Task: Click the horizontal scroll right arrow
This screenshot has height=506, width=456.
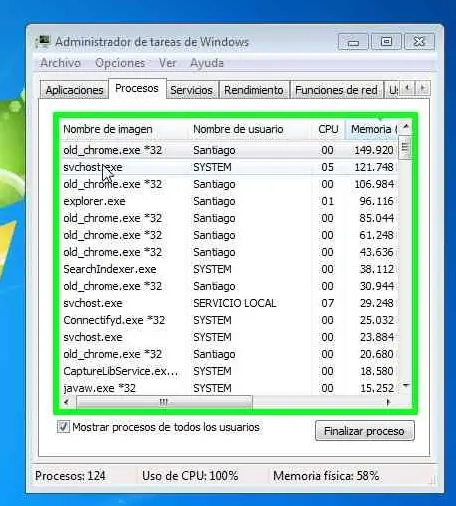Action: coord(388,402)
